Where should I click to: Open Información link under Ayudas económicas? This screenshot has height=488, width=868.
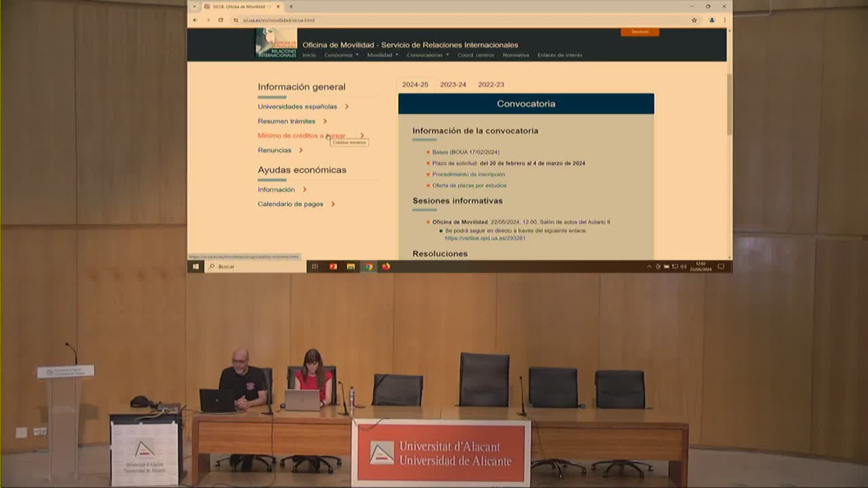(x=276, y=189)
